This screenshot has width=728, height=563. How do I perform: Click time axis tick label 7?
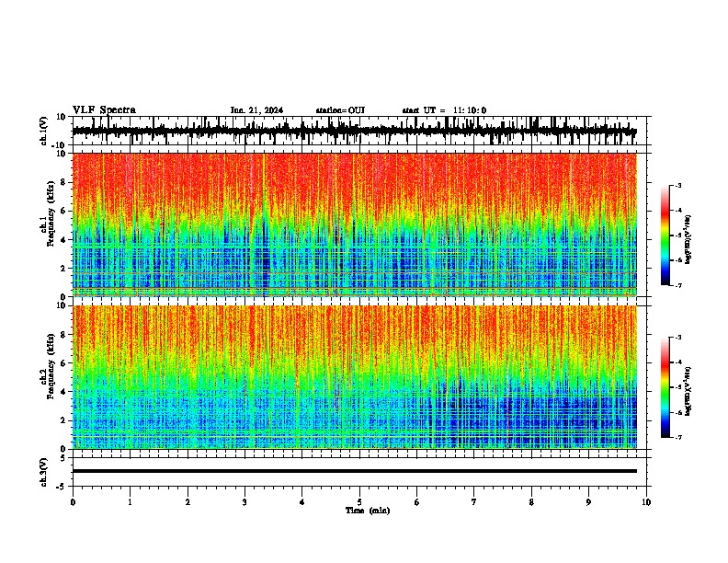(x=474, y=502)
